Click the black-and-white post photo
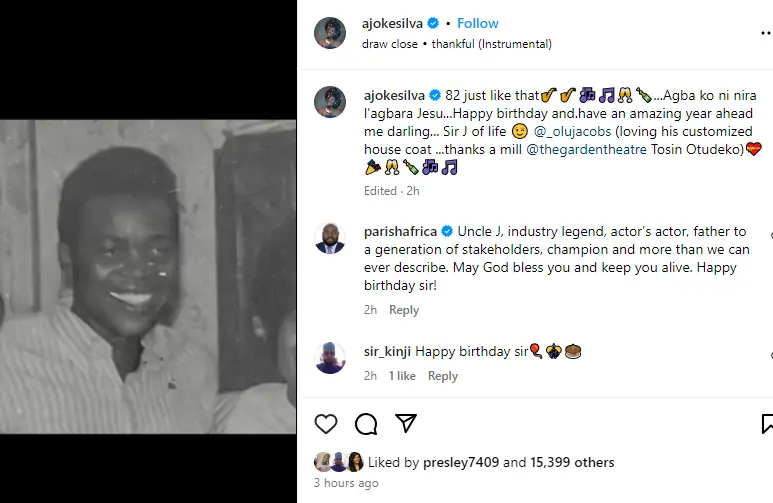 tap(148, 277)
